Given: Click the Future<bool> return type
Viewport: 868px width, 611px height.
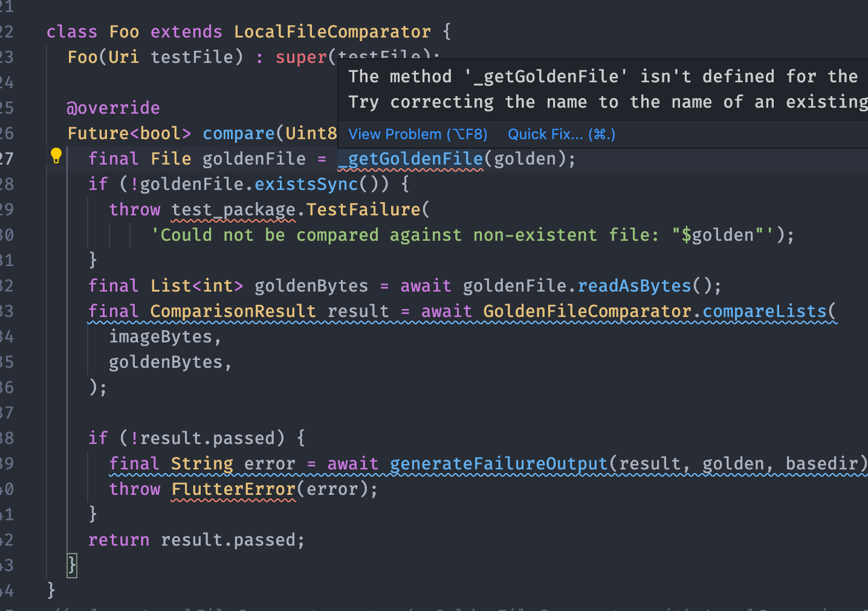Looking at the screenshot, I should (129, 134).
